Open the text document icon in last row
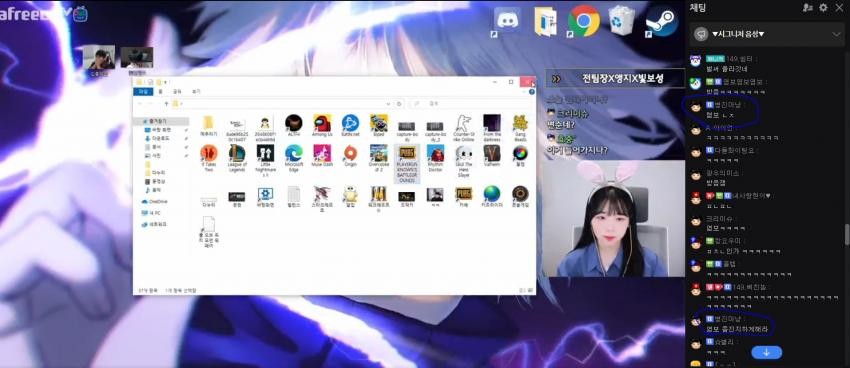 [209, 232]
